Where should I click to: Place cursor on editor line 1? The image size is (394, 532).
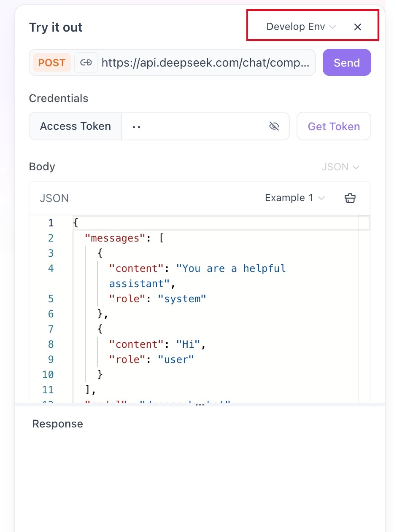211,223
